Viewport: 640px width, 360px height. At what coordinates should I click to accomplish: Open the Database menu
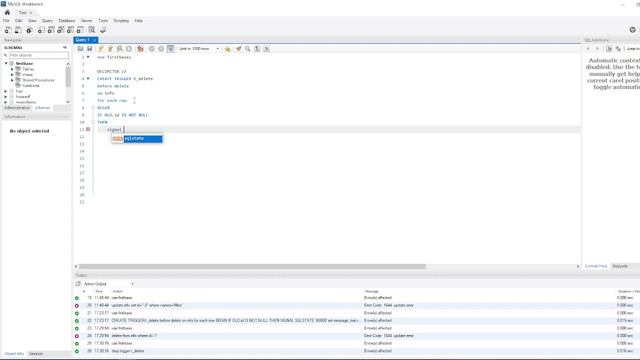click(67, 20)
